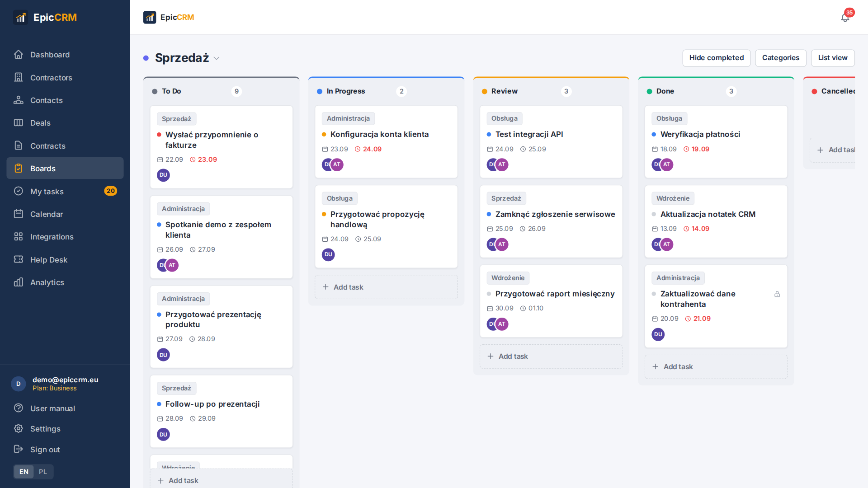Switch to List view
Image resolution: width=868 pixels, height=488 pixels.
click(833, 58)
